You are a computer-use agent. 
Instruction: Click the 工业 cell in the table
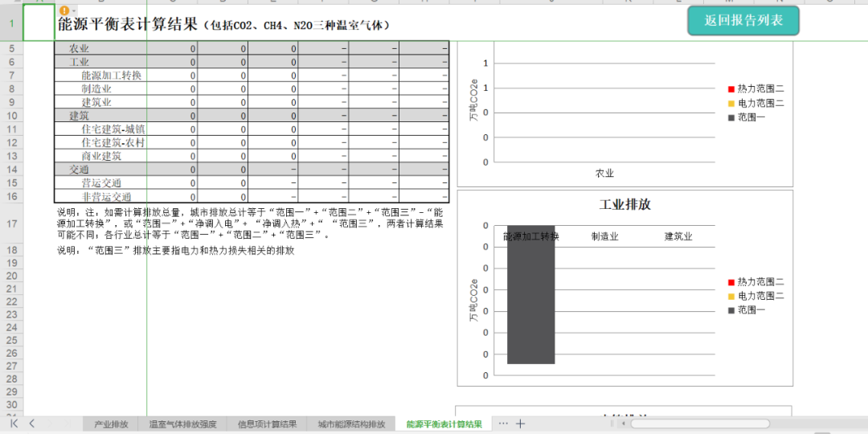pos(100,61)
